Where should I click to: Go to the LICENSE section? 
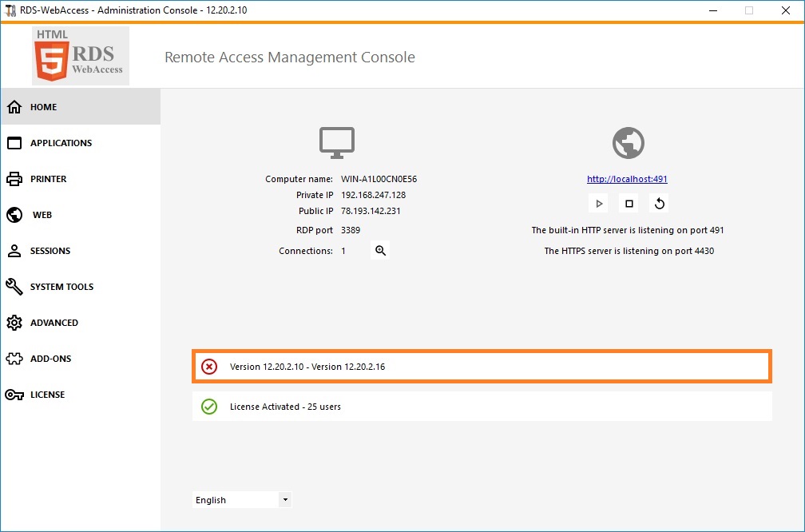(48, 395)
